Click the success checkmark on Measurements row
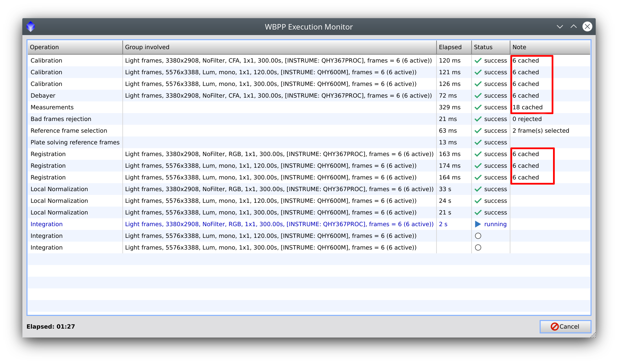618x364 pixels. [x=478, y=107]
